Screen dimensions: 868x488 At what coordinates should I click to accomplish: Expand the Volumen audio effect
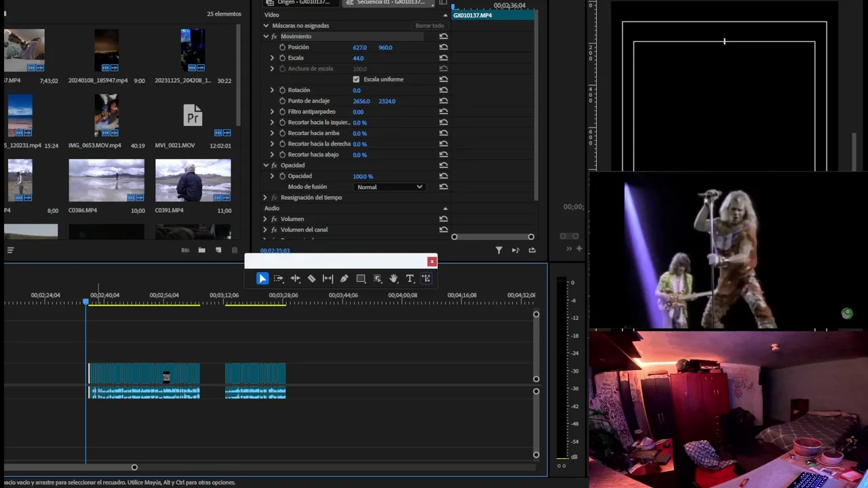coord(265,219)
